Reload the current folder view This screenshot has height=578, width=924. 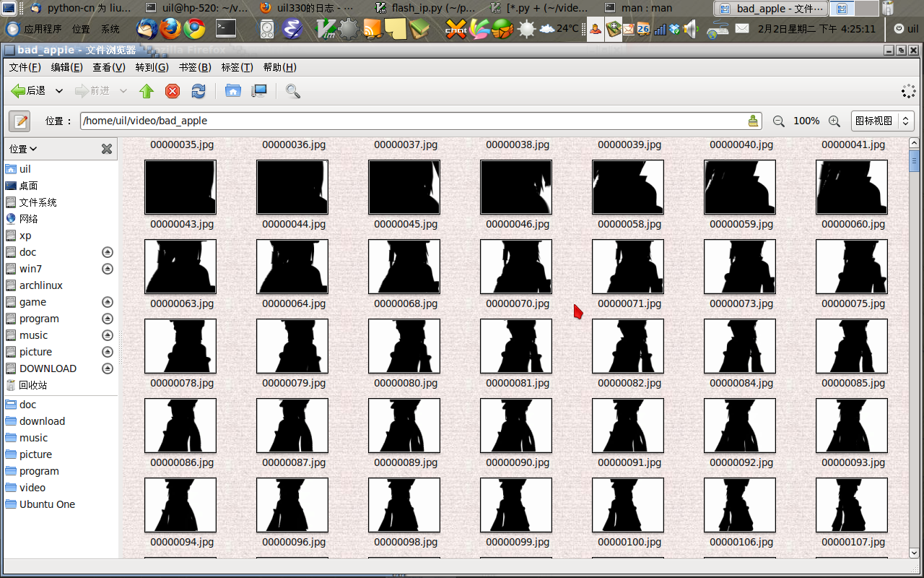point(199,91)
